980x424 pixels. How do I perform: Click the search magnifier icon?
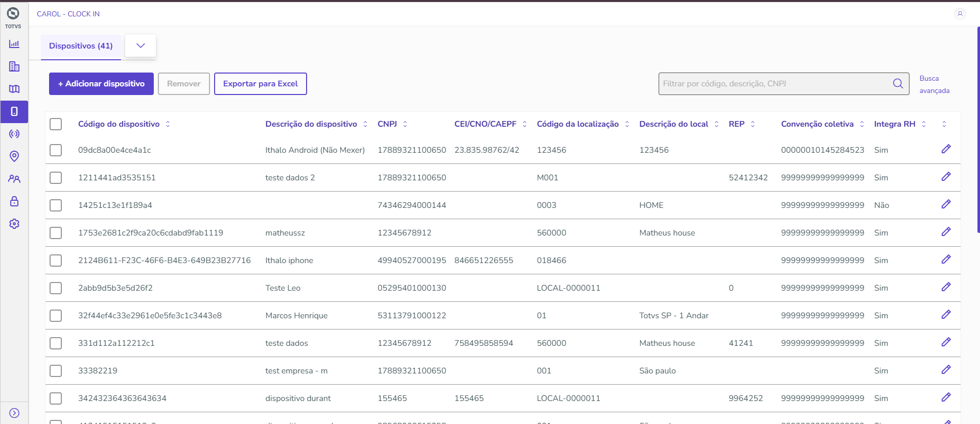(898, 84)
